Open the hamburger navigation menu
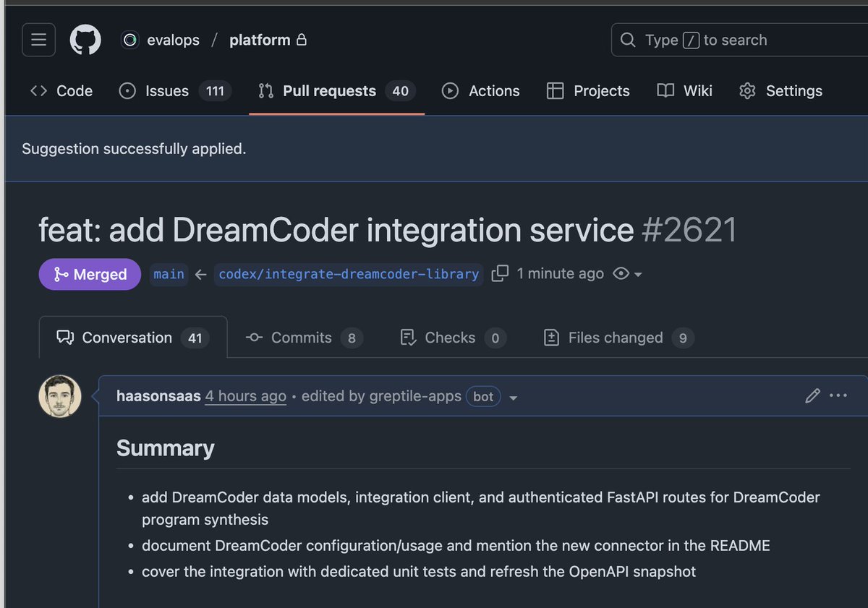 pos(38,40)
